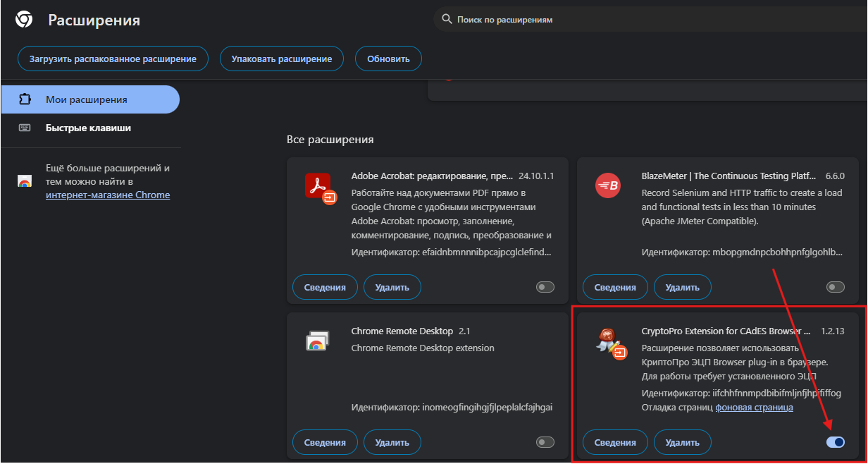Click the puzzle icon beside Мои расширения
This screenshot has height=464, width=868.
[x=25, y=99]
